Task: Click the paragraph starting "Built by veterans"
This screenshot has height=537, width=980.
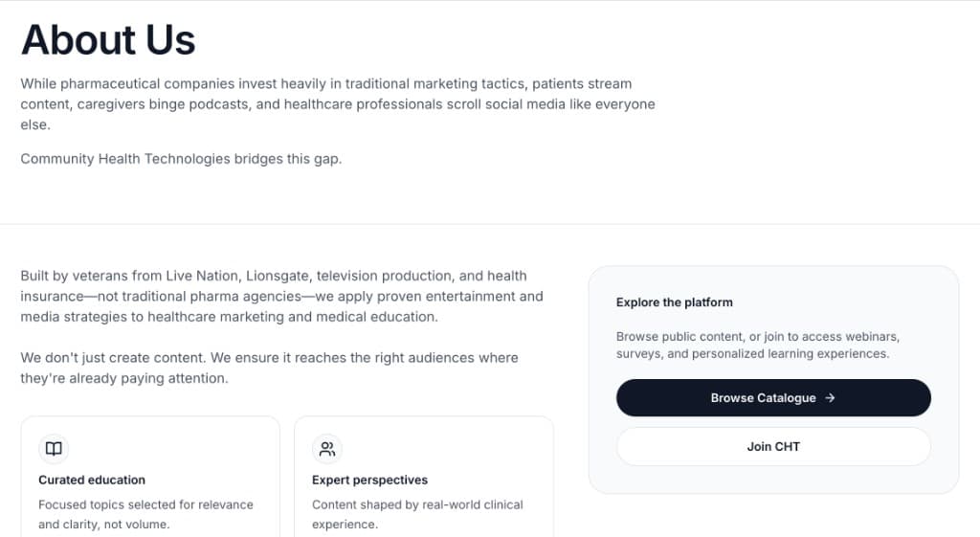Action: pos(281,296)
